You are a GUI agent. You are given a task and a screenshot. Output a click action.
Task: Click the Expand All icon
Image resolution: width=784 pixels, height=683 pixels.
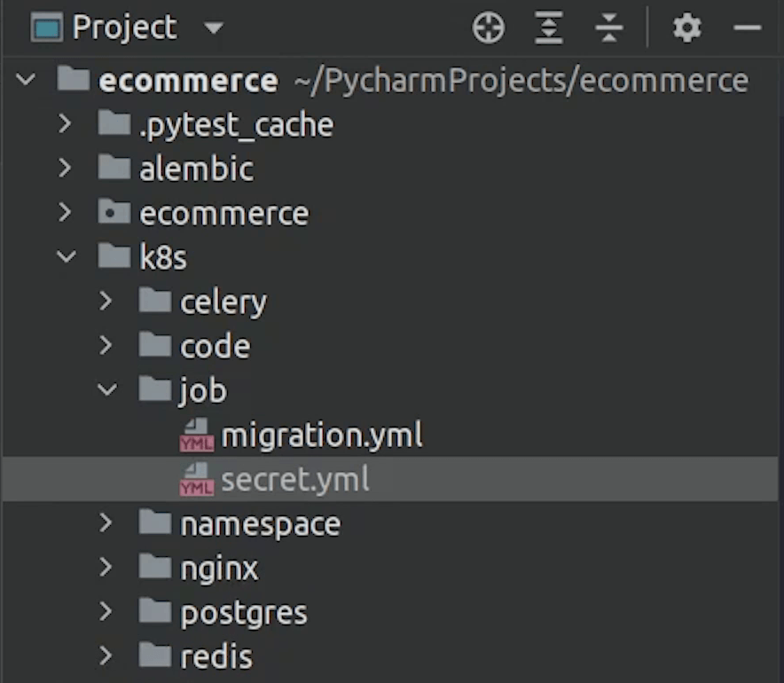click(x=549, y=28)
